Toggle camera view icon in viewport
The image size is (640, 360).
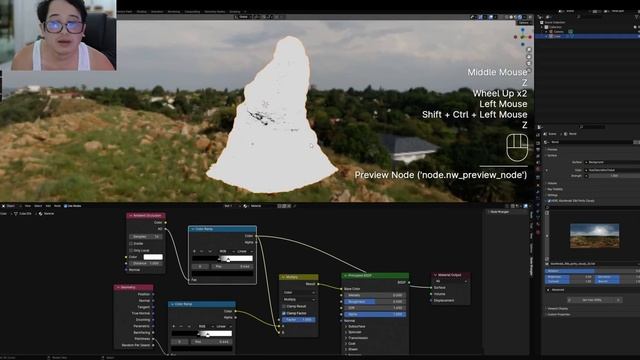tap(529, 64)
